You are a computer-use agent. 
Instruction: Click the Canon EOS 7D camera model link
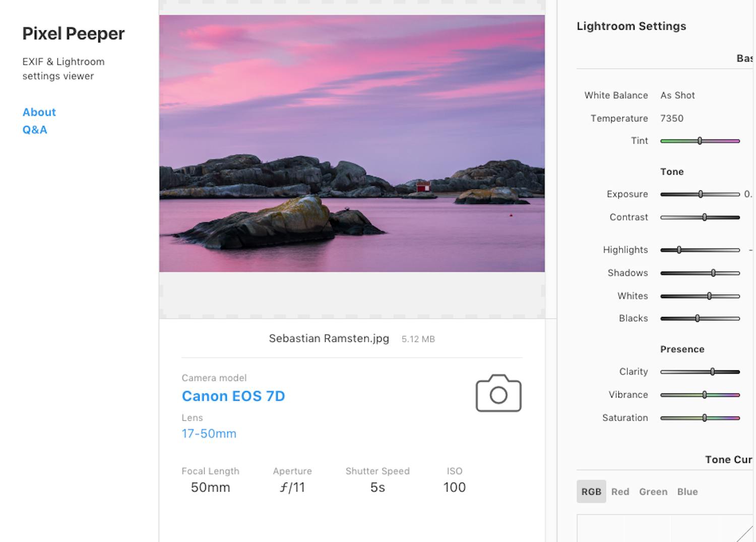click(x=233, y=396)
